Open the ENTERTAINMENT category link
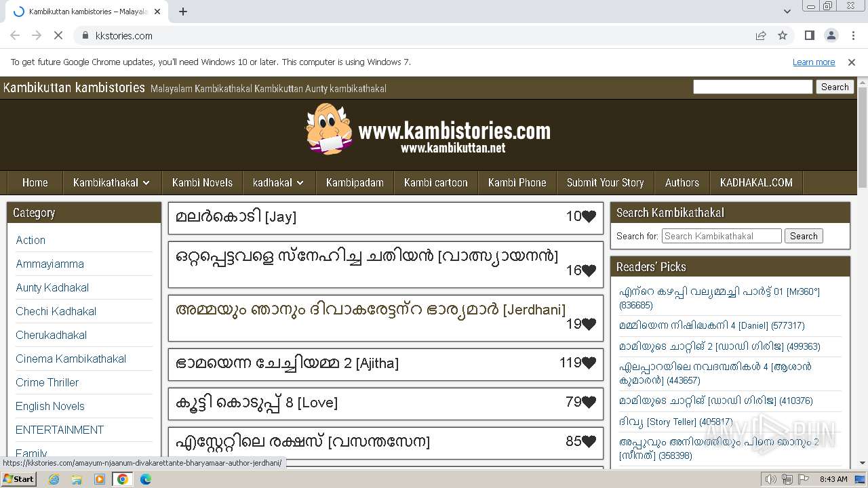The width and height of the screenshot is (868, 488). coord(60,430)
